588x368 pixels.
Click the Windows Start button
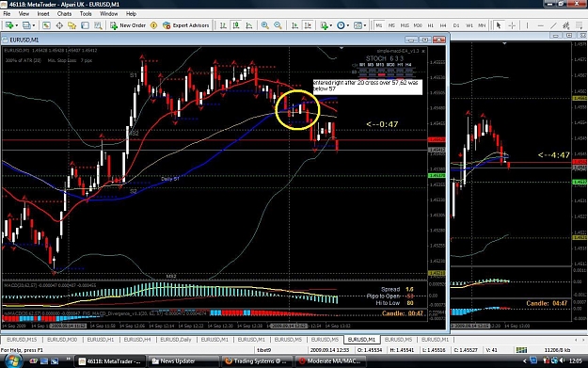point(13,360)
